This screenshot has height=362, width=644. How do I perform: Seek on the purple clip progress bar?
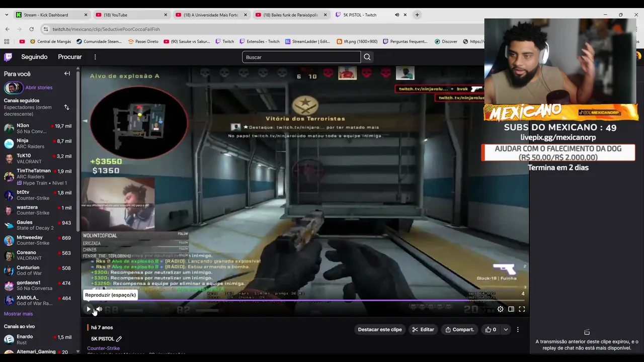click(x=305, y=301)
